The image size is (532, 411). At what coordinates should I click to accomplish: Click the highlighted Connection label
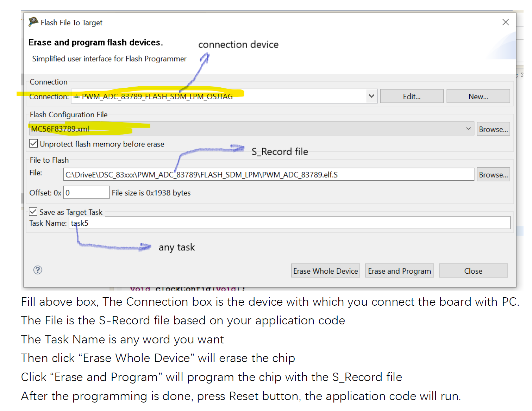(49, 96)
